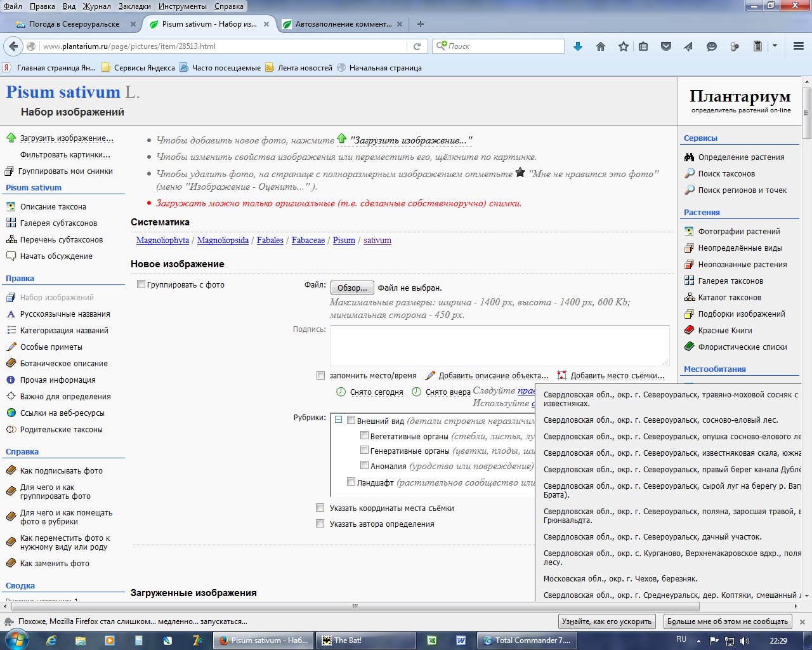Click the pencil icon for object description

pyautogui.click(x=430, y=375)
